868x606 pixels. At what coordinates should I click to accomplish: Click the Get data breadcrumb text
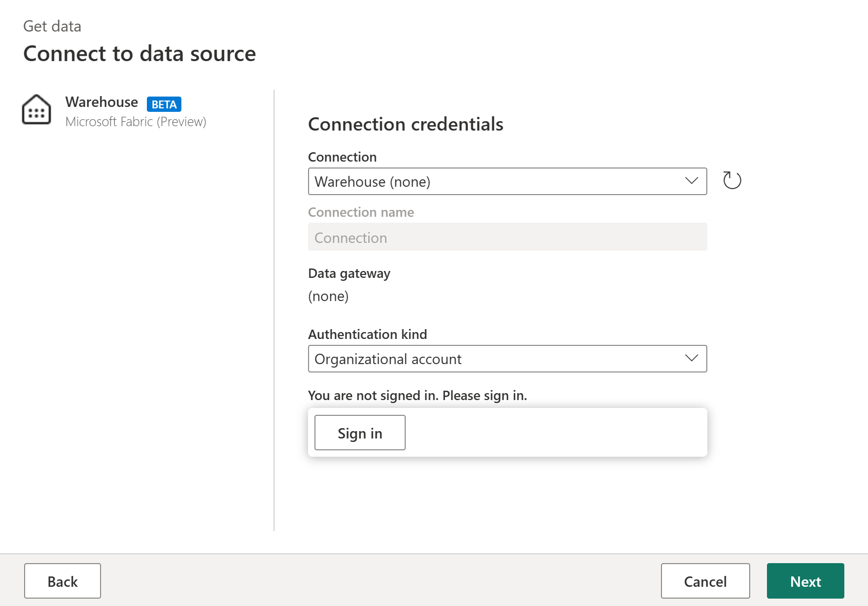pos(52,26)
